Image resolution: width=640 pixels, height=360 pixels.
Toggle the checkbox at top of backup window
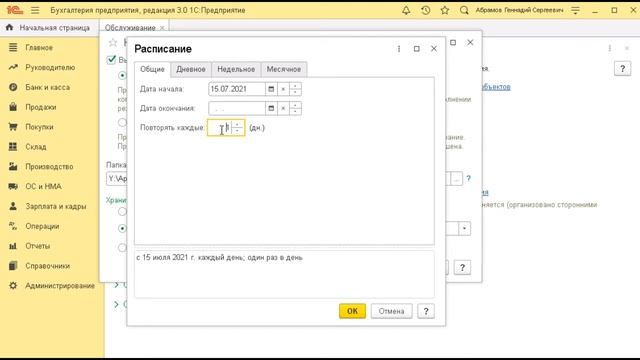111,60
